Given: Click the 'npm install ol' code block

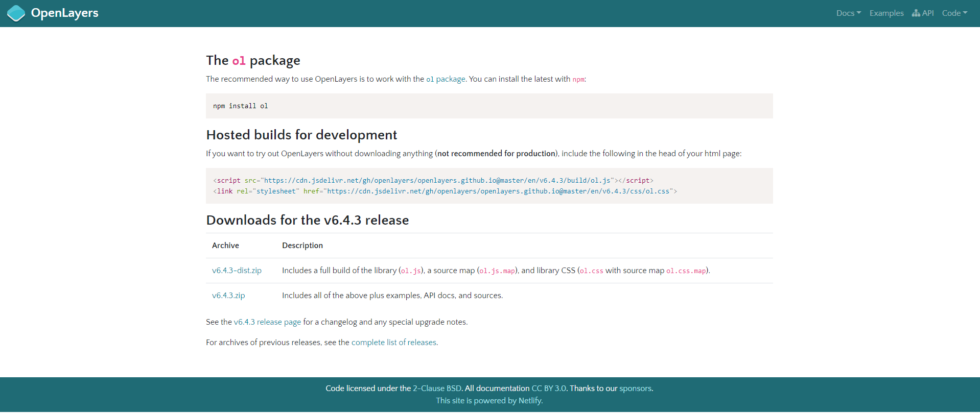Looking at the screenshot, I should 489,106.
